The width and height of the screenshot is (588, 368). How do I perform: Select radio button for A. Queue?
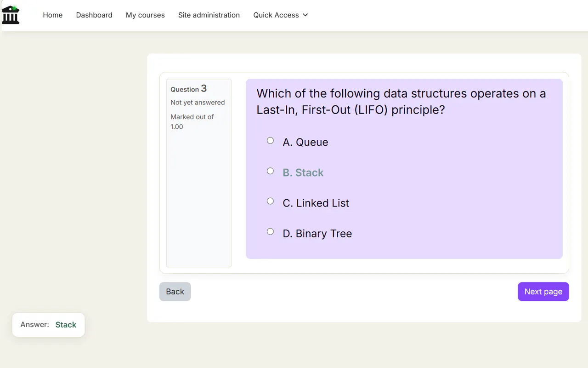point(270,141)
